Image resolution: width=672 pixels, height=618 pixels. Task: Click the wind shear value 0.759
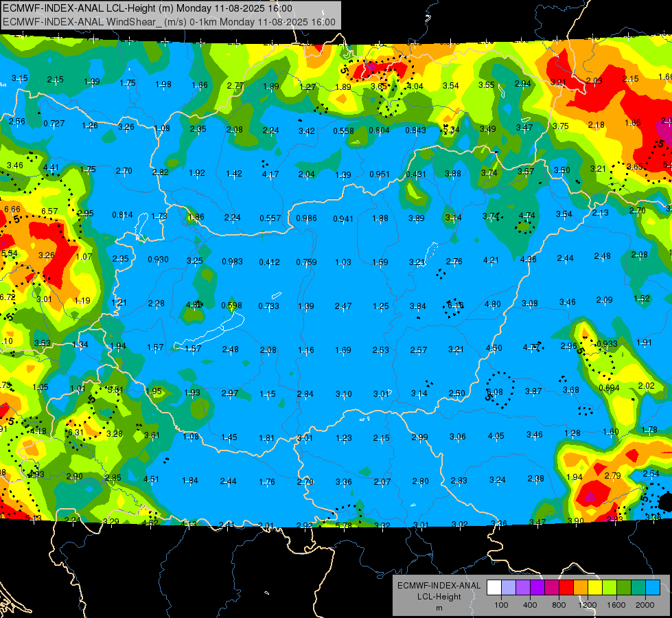(306, 262)
